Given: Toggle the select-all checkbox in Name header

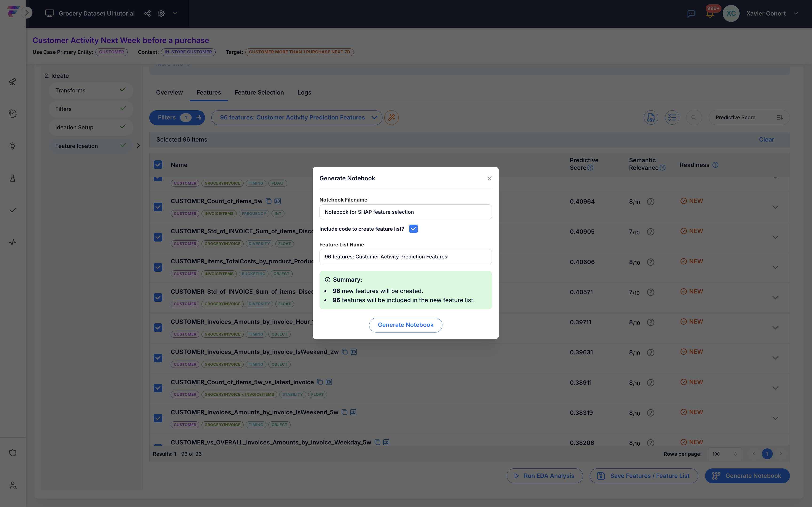Looking at the screenshot, I should tap(158, 165).
